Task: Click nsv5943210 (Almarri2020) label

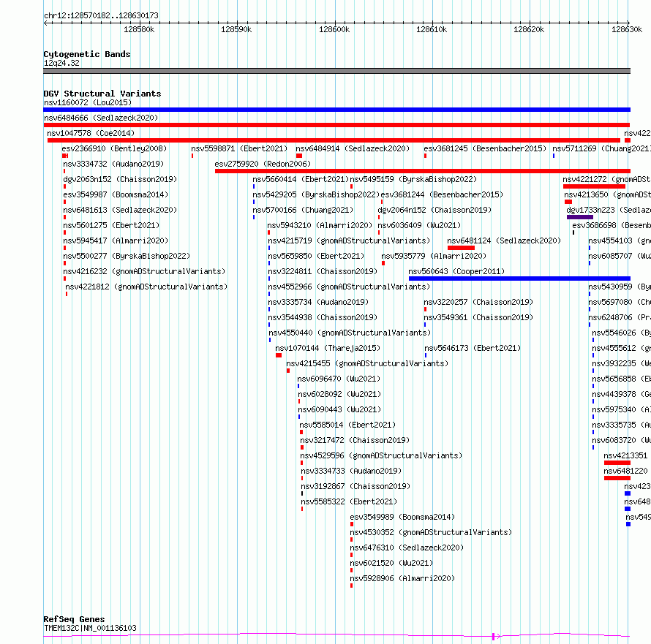Action: click(320, 225)
